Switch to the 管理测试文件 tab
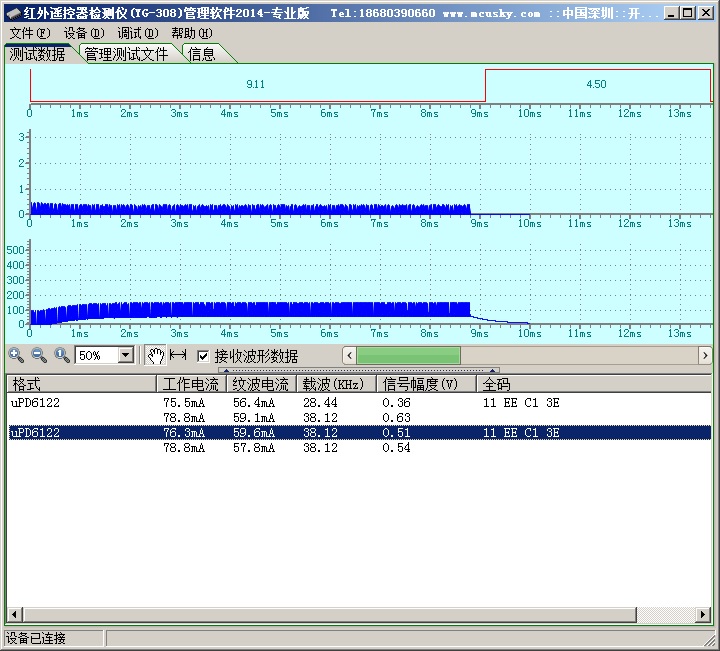This screenshot has width=720, height=651. coord(126,54)
